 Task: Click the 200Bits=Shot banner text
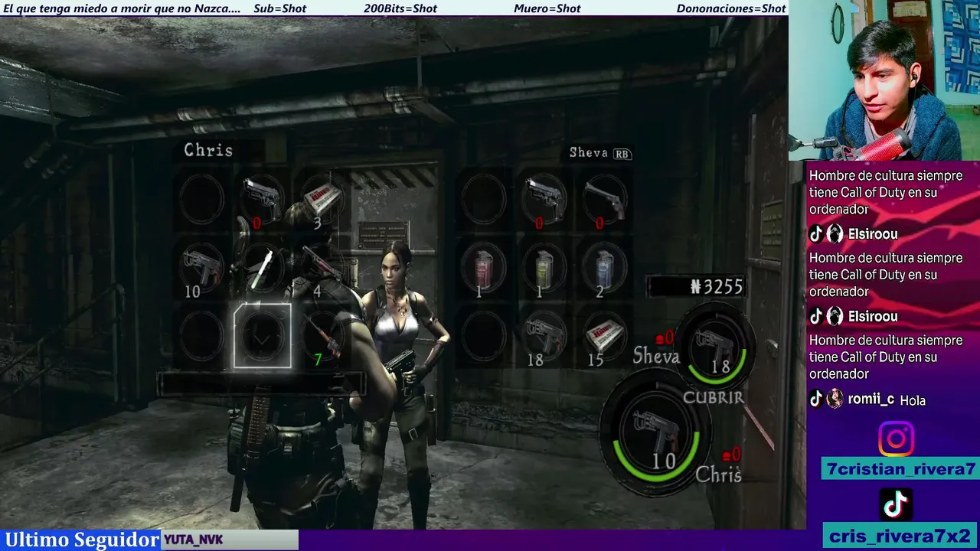coord(400,8)
